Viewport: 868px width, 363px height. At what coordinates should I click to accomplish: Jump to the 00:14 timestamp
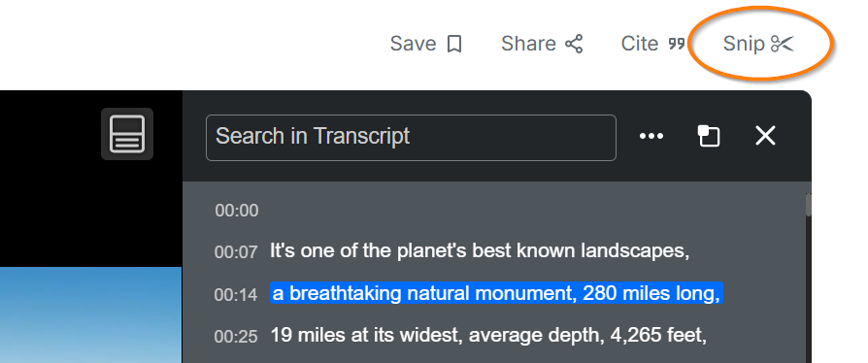[x=236, y=294]
